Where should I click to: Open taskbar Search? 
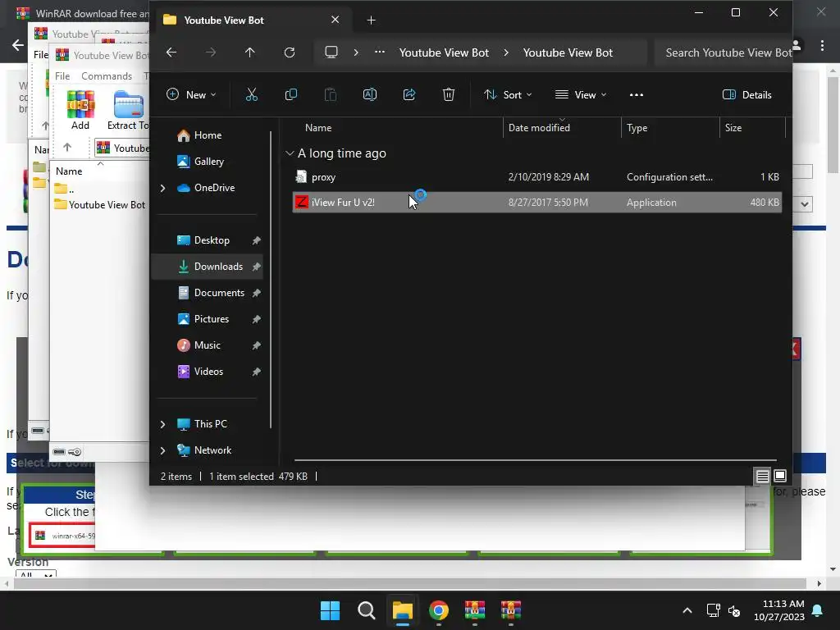point(367,610)
